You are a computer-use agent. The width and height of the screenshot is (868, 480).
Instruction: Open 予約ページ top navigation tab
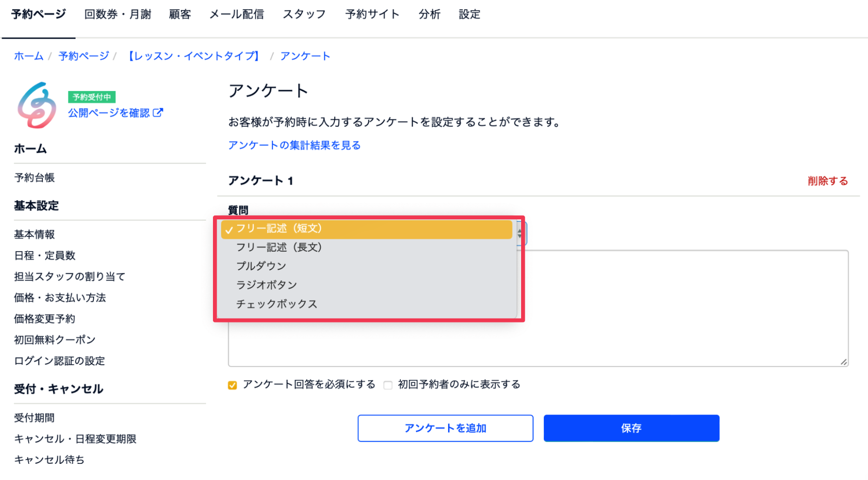click(x=38, y=14)
